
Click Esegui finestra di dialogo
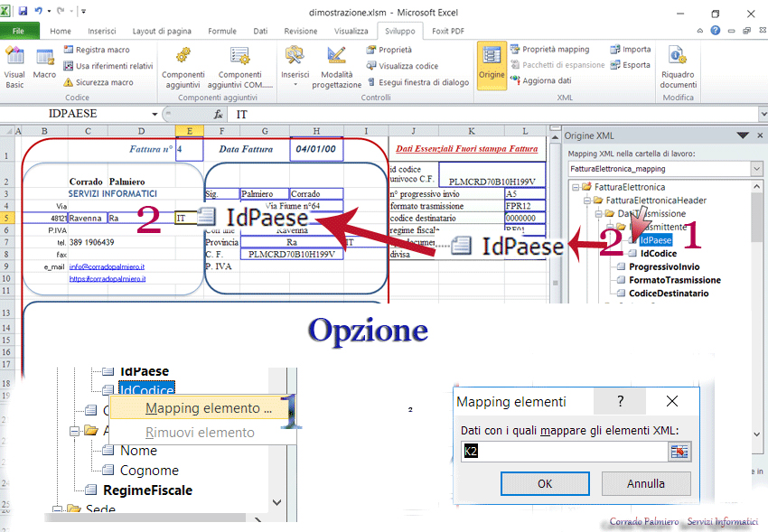tap(417, 82)
